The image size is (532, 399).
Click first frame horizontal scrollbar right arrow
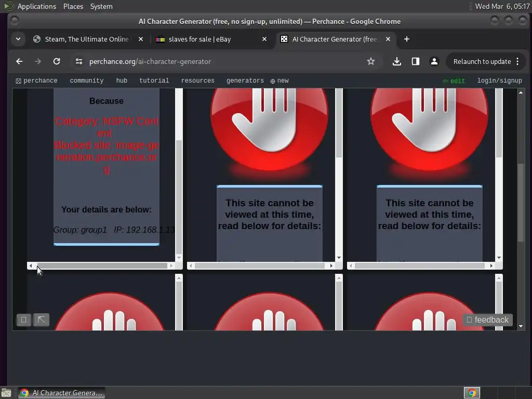coord(171,265)
